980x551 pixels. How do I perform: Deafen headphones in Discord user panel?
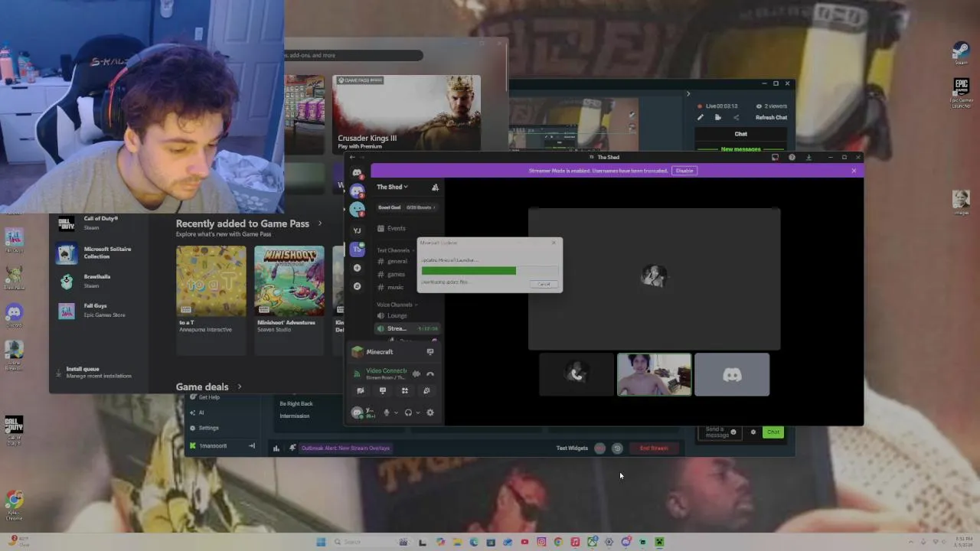point(408,412)
